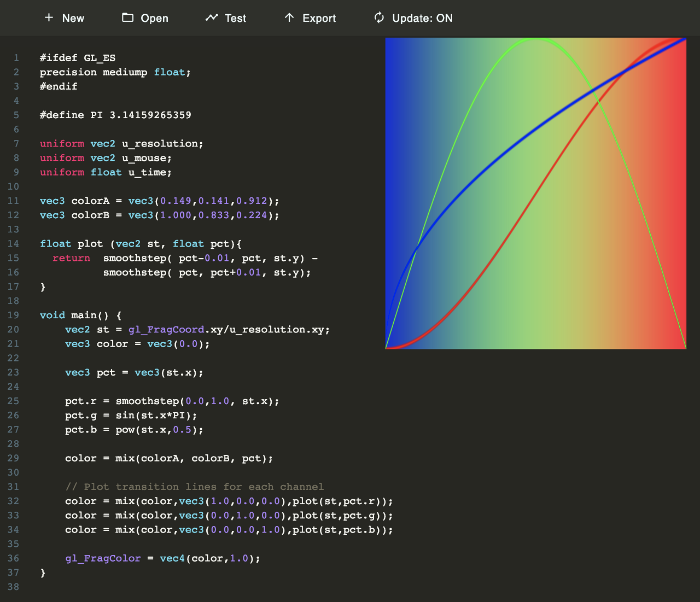Run the Test menu item

click(x=236, y=18)
